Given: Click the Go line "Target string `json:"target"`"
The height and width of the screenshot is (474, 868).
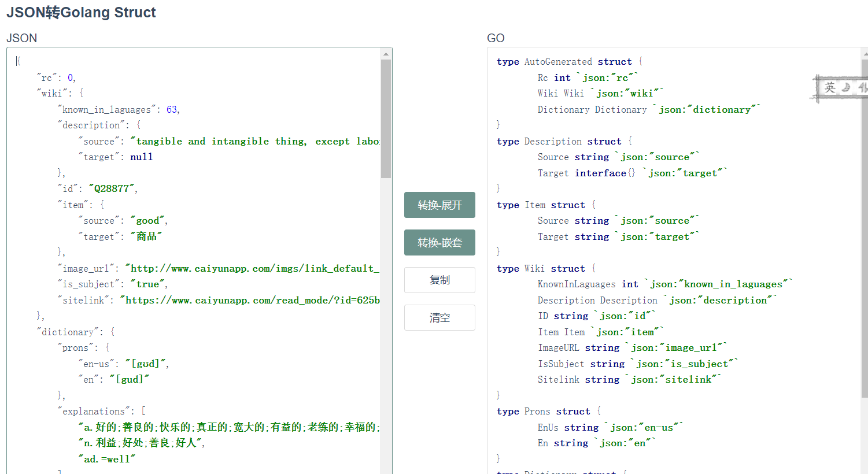Looking at the screenshot, I should (x=618, y=236).
